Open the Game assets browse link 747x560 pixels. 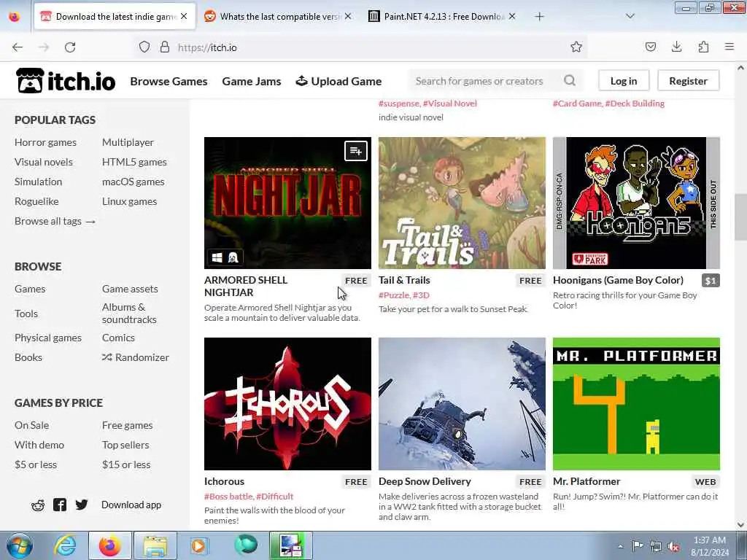pyautogui.click(x=130, y=289)
